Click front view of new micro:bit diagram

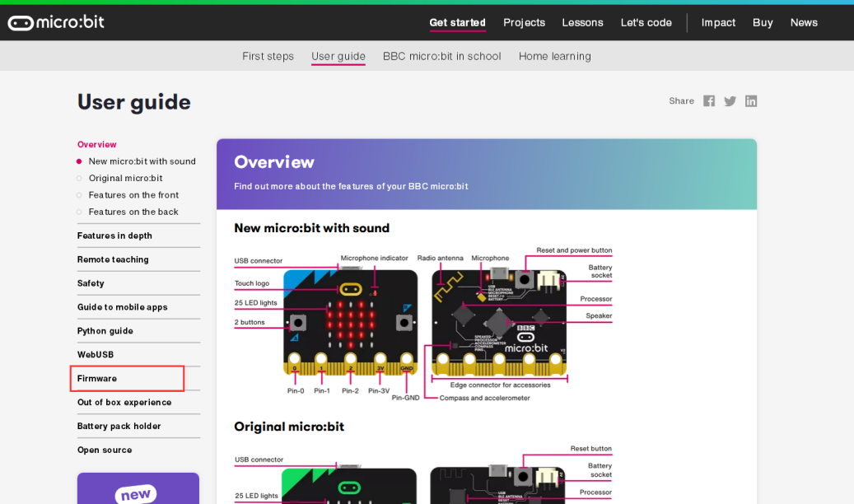(x=351, y=323)
